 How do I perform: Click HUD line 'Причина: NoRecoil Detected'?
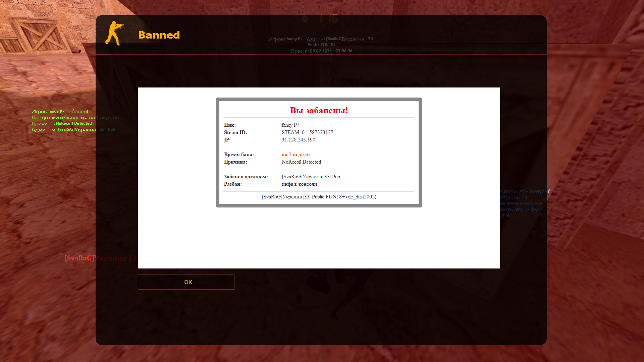pyautogui.click(x=61, y=123)
